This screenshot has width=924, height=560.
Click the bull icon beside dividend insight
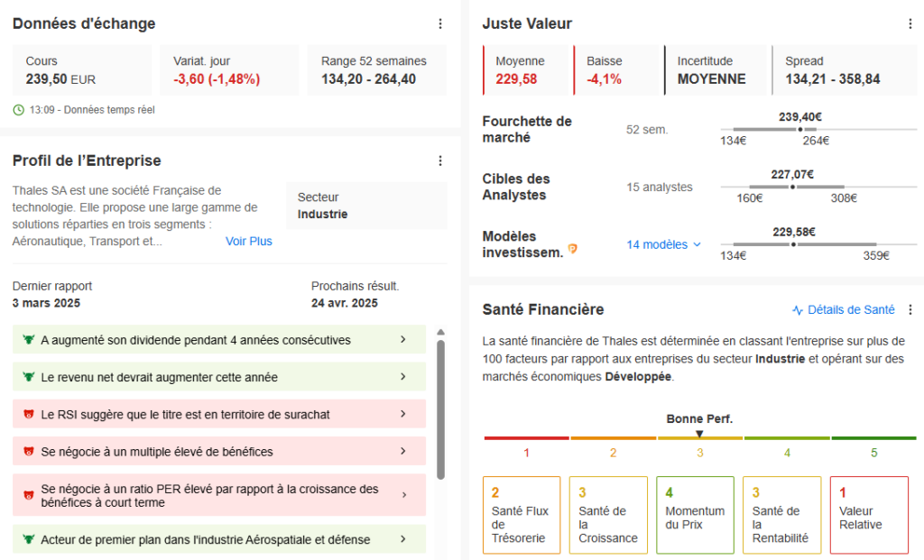point(29,340)
